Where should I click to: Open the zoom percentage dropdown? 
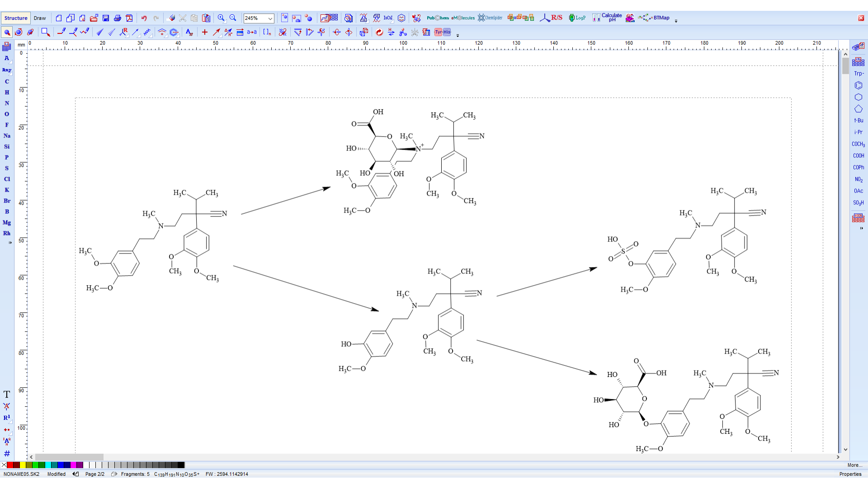tap(270, 19)
